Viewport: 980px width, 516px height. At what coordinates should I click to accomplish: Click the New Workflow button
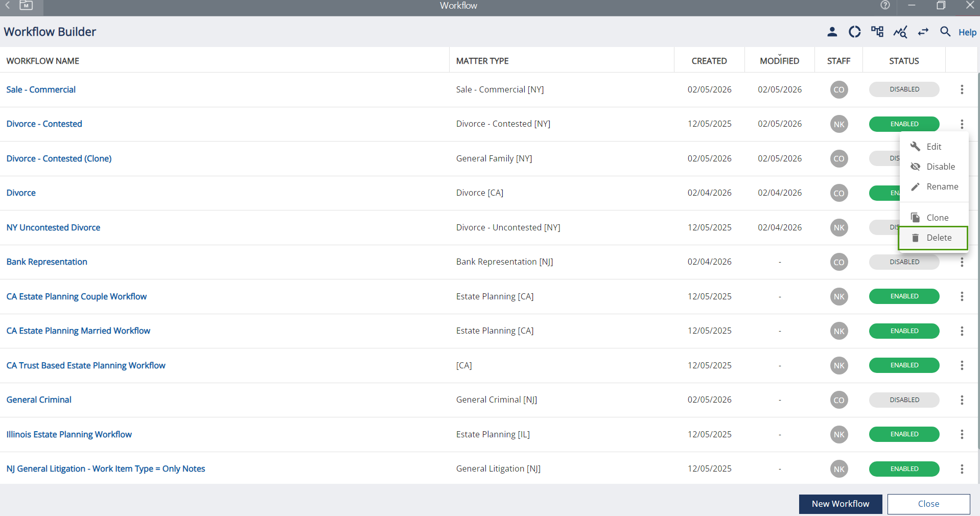tap(840, 504)
